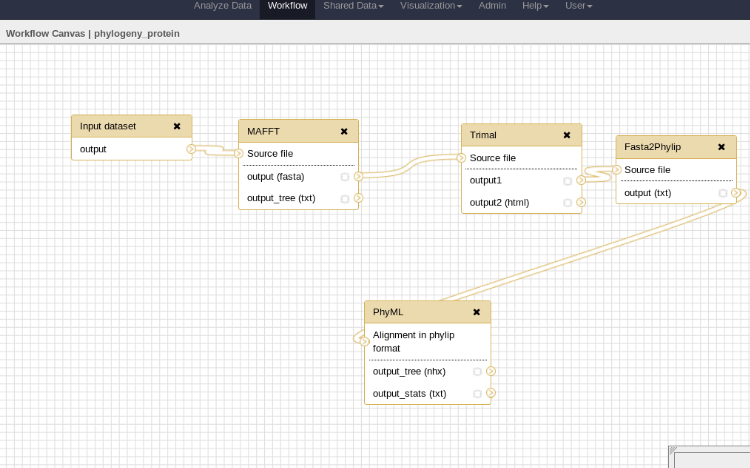This screenshot has height=468, width=750.
Task: Toggle Fasta2Phylip output (txt) workflow output checkbox
Action: (723, 193)
